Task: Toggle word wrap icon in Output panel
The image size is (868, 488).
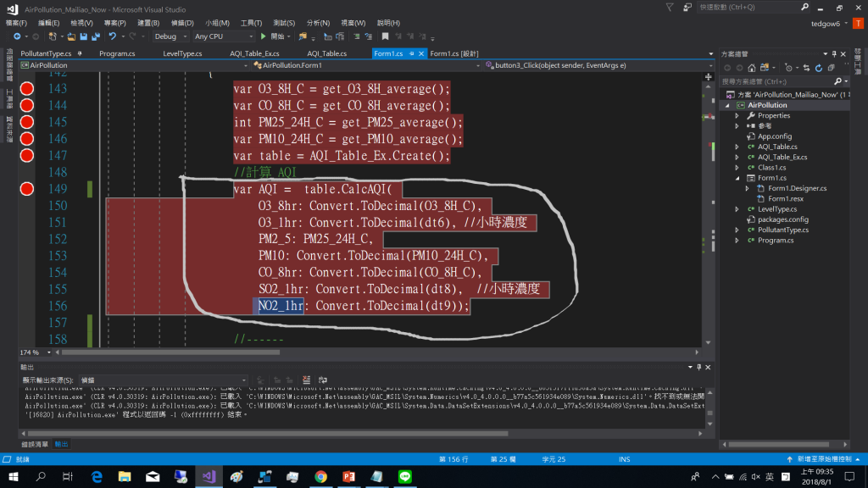Action: 323,380
